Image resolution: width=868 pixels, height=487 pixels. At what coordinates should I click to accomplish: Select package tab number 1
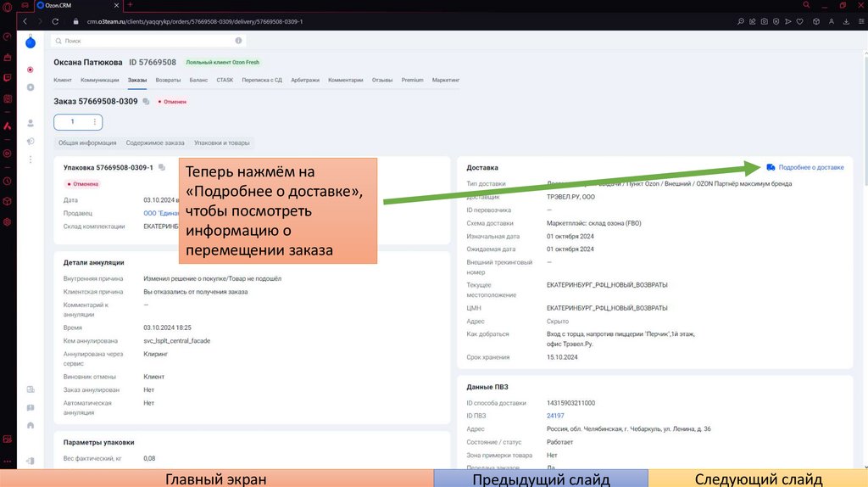[x=73, y=122]
